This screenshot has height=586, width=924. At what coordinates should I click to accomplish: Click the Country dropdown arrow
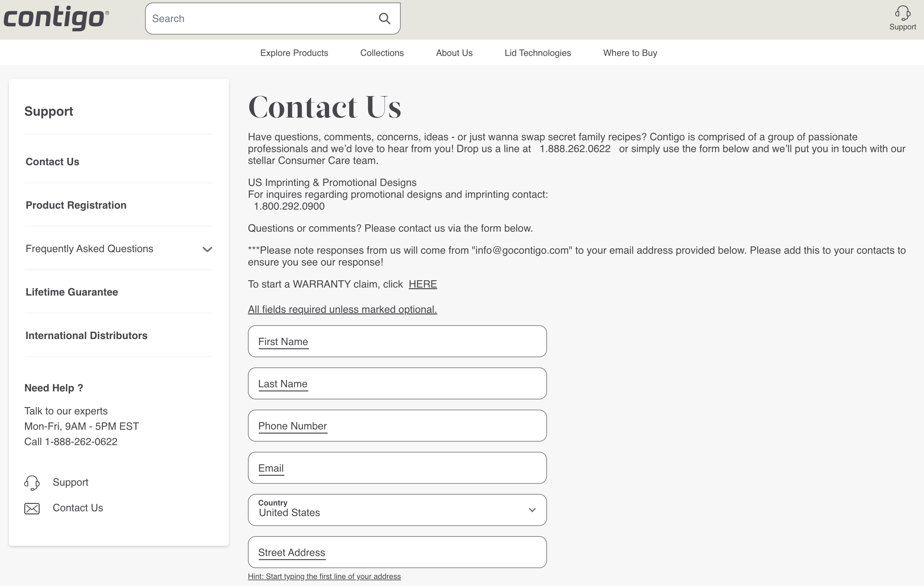point(532,510)
